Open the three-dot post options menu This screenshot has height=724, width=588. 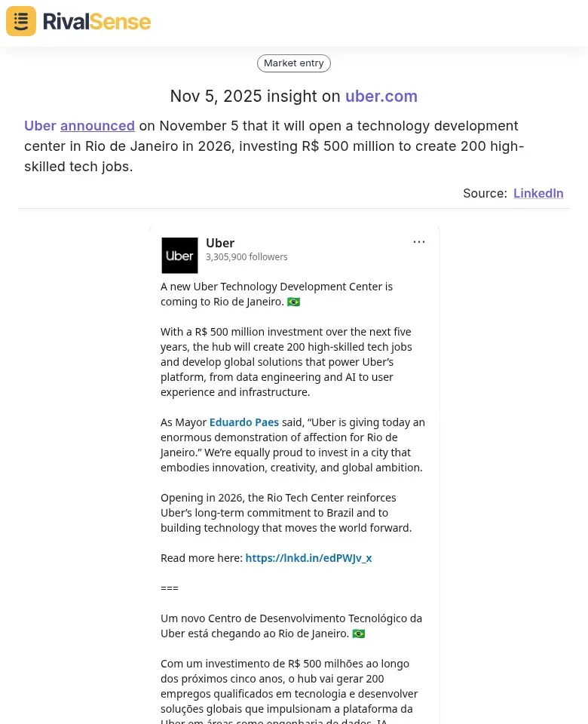(419, 242)
